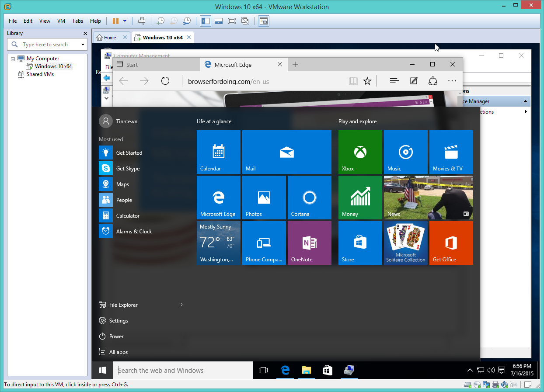Launch the Cortana tile
Image resolution: width=544 pixels, height=392 pixels.
[x=310, y=198]
